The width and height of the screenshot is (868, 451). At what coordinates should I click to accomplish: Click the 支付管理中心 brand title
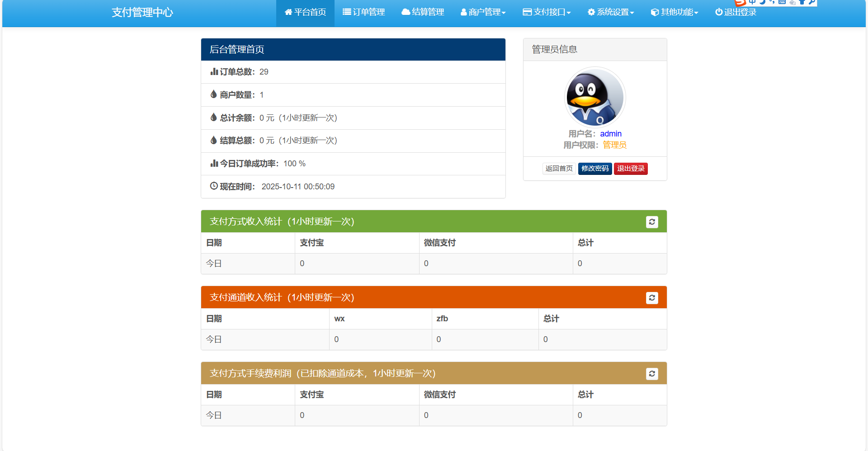pyautogui.click(x=142, y=12)
